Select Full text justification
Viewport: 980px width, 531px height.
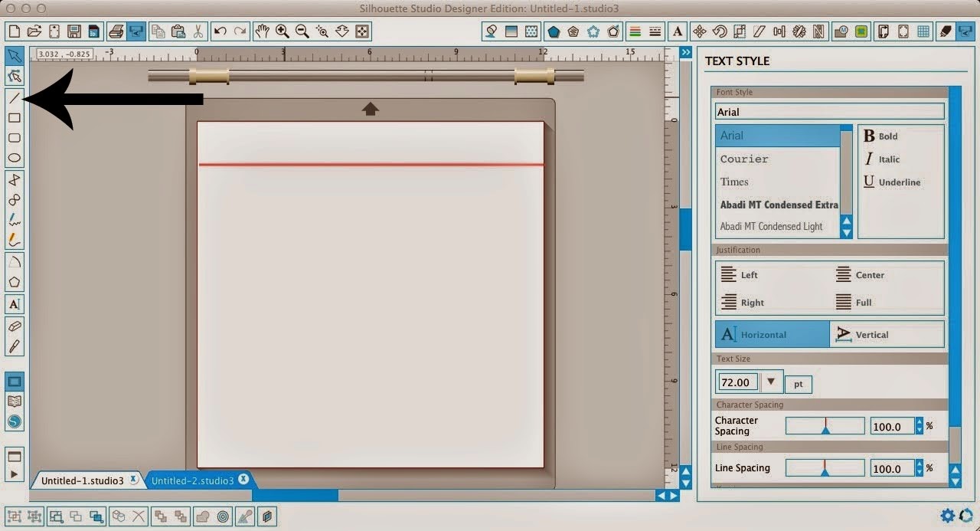(863, 302)
